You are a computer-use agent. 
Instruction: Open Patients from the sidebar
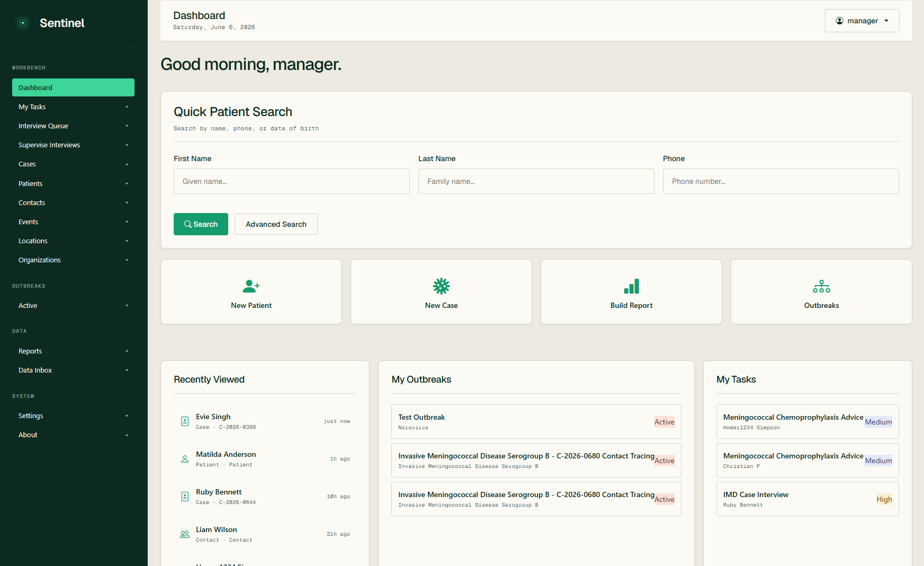[73, 183]
